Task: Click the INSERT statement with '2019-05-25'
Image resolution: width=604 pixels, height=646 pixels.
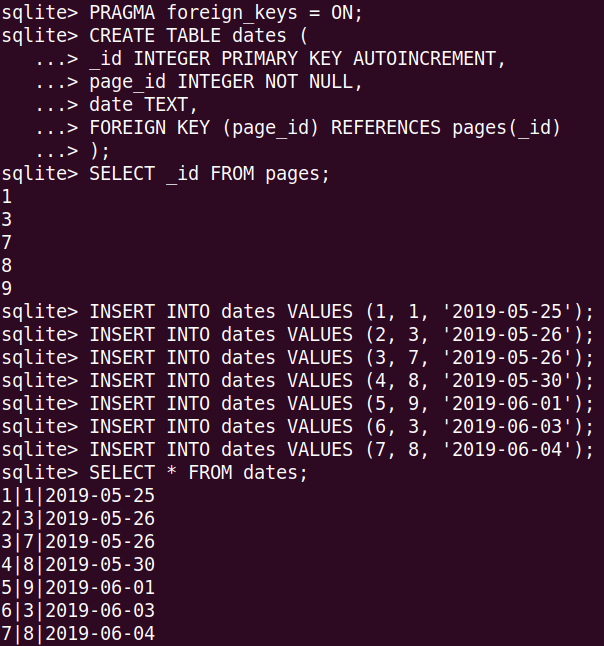Action: pyautogui.click(x=340, y=311)
